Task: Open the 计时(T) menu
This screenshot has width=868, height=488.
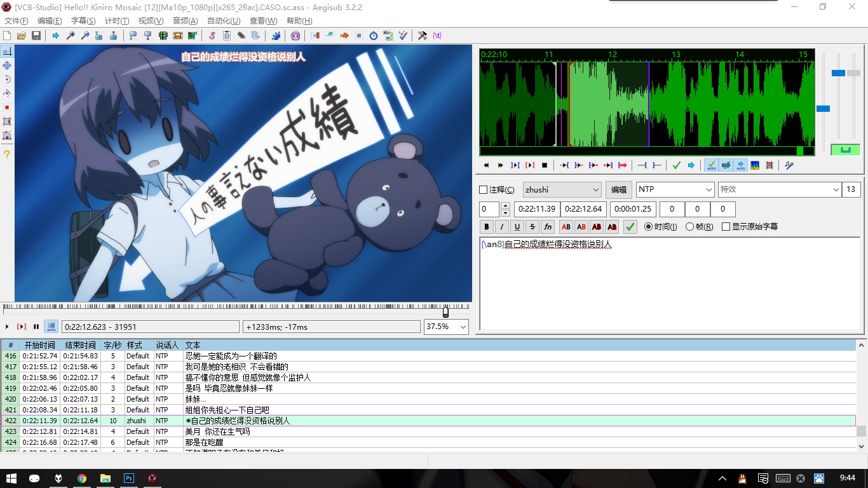Action: 117,21
